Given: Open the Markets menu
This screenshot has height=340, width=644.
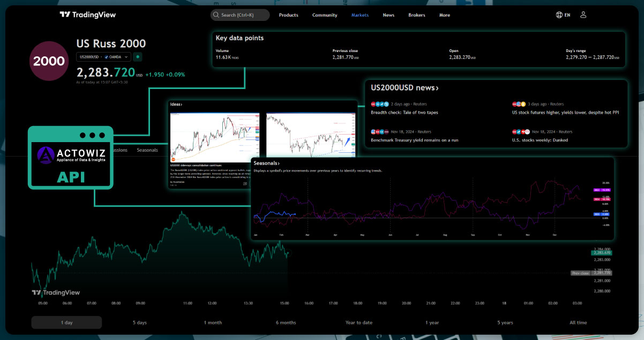Looking at the screenshot, I should 360,15.
